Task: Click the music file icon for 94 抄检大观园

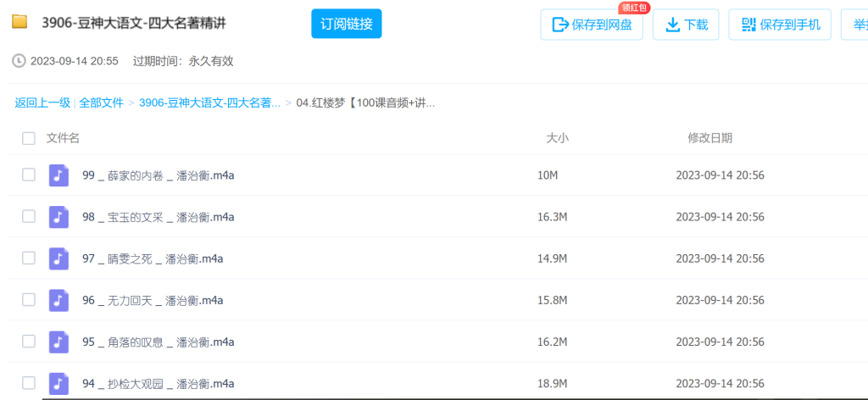Action: 58,383
